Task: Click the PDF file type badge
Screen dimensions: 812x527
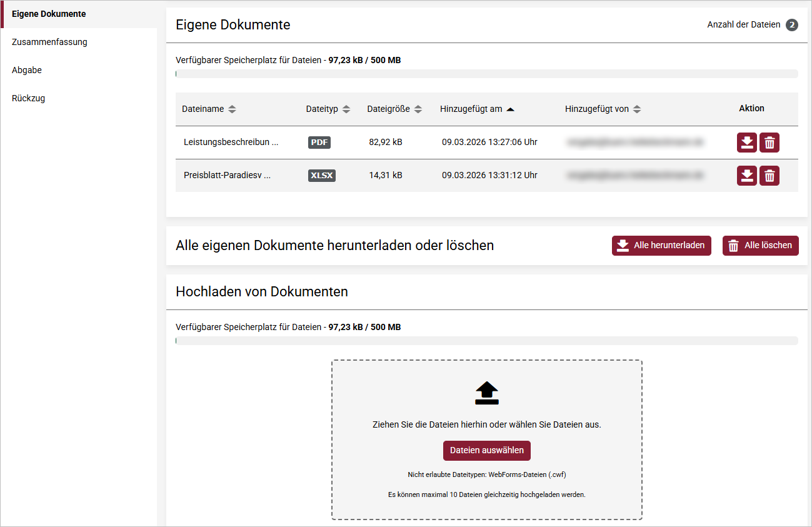Action: (x=319, y=143)
